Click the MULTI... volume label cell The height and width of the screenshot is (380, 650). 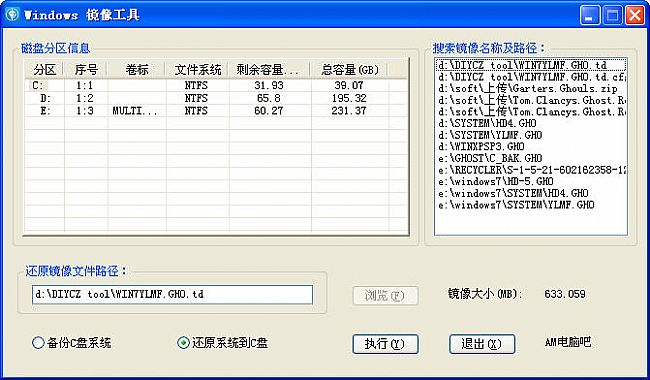coord(135,111)
